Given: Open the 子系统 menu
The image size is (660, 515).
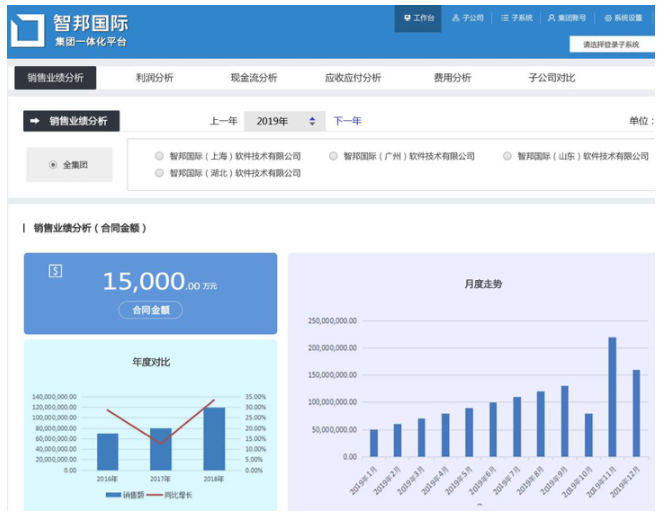Looking at the screenshot, I should (516, 18).
